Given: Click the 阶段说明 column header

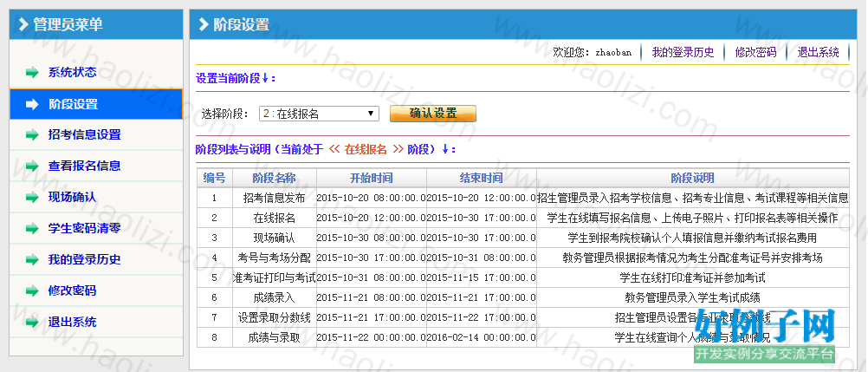Looking at the screenshot, I should point(692,178).
